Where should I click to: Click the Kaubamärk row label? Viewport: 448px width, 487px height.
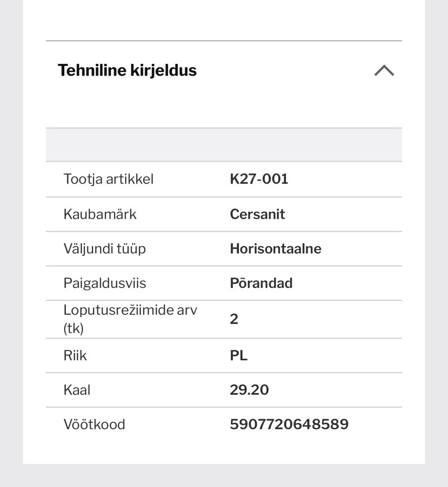[x=100, y=214]
